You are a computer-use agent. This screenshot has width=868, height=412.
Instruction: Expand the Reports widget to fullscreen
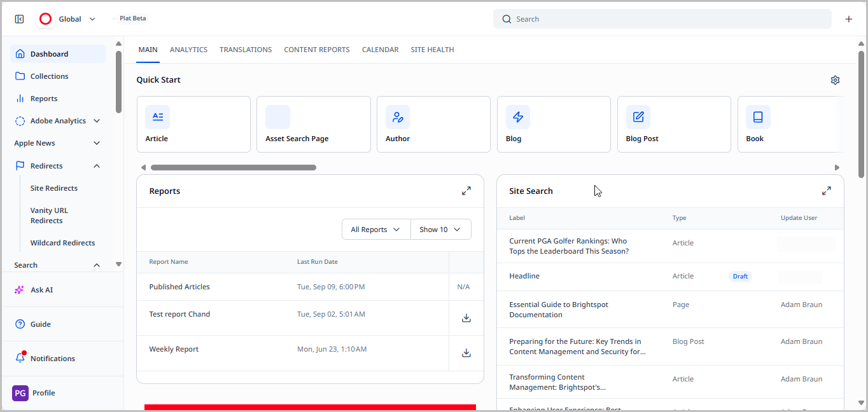click(466, 191)
